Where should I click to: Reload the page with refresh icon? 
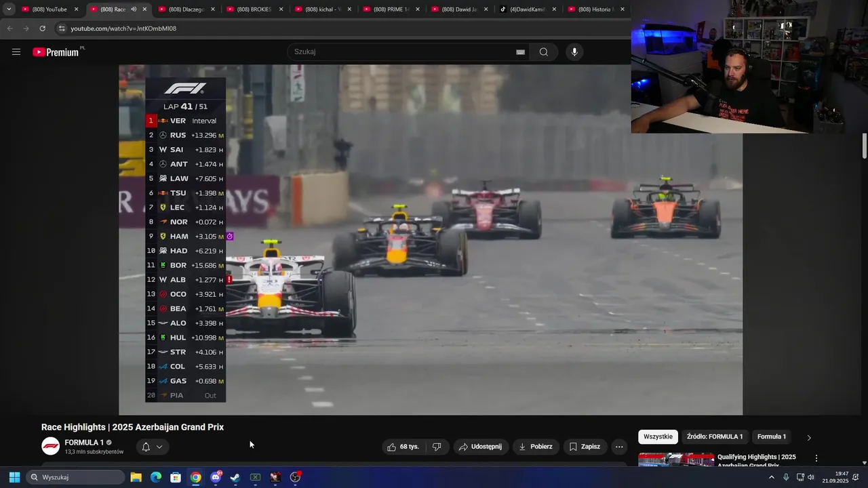(42, 28)
